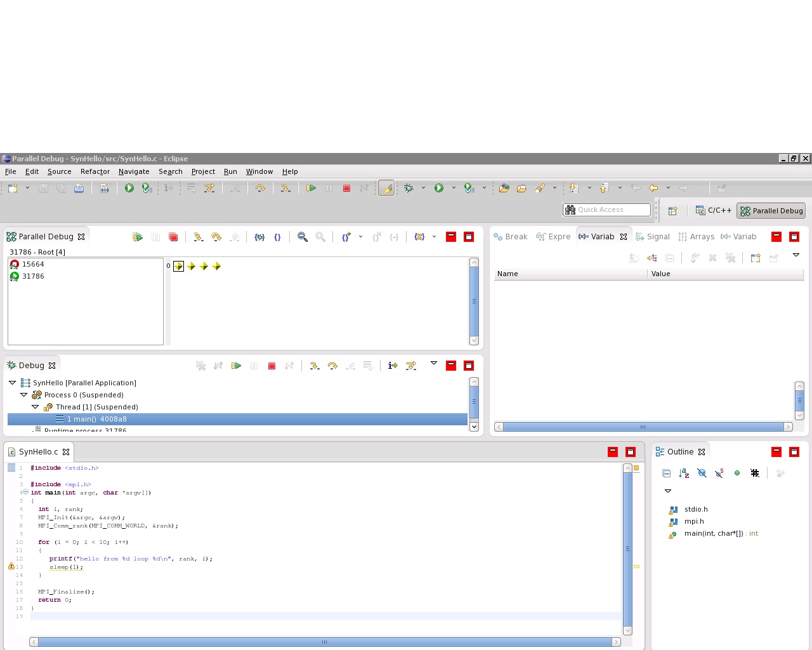This screenshot has height=650, width=812.
Task: Click Step Over in the Debug view
Action: point(332,366)
